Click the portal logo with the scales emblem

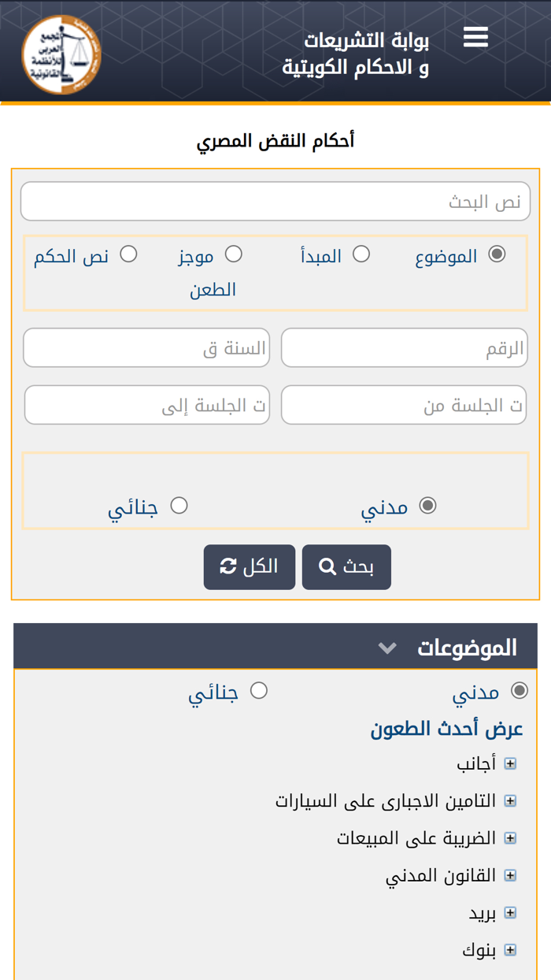[59, 52]
